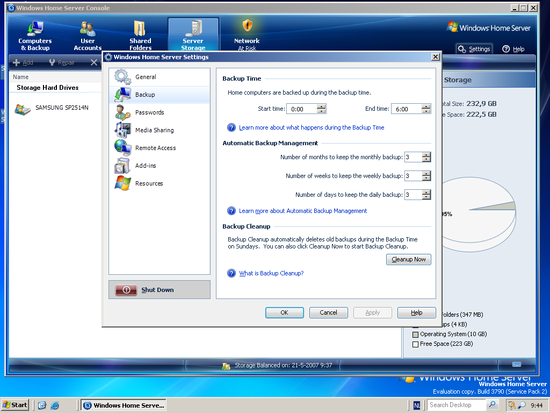Open the Start menu
The height and width of the screenshot is (413, 550).
(14, 405)
